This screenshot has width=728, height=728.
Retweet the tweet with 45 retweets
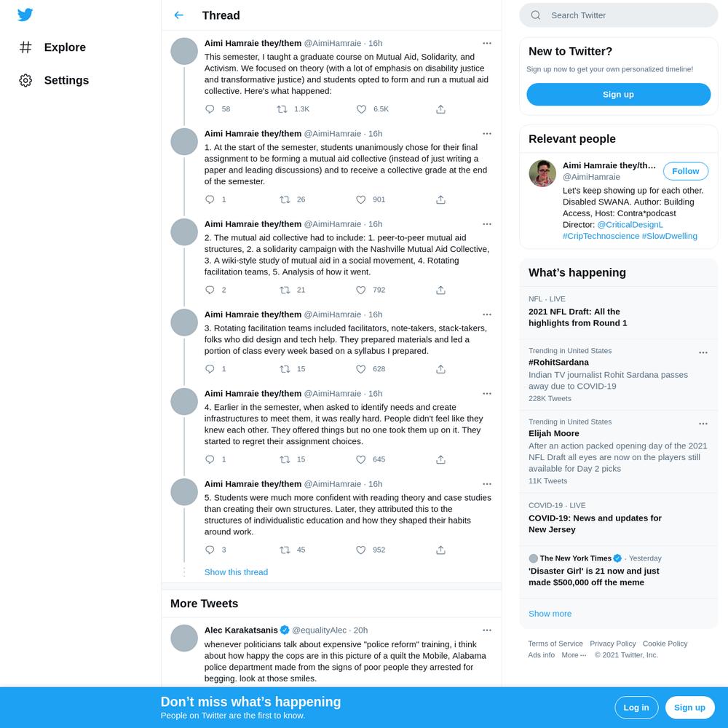click(x=285, y=550)
